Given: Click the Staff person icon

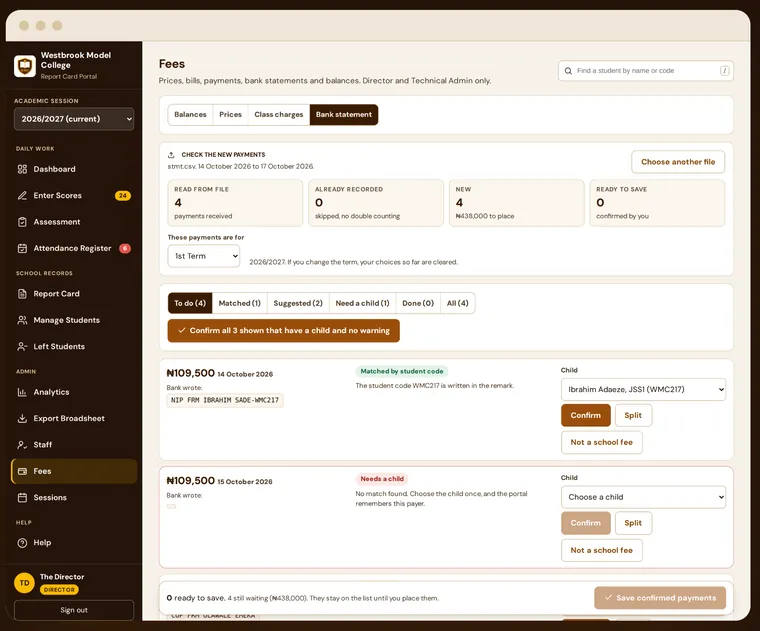Looking at the screenshot, I should point(22,445).
